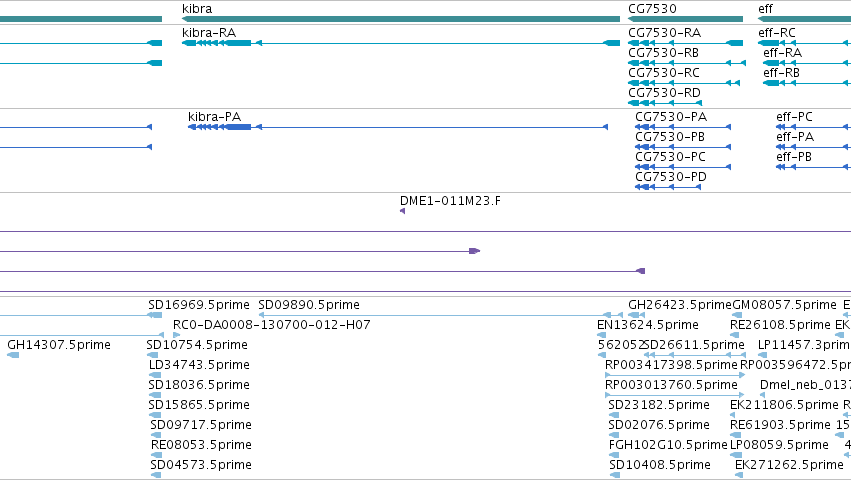Click RC0-DA0008-130700-012-H07 label
This screenshot has width=851, height=480.
(271, 325)
